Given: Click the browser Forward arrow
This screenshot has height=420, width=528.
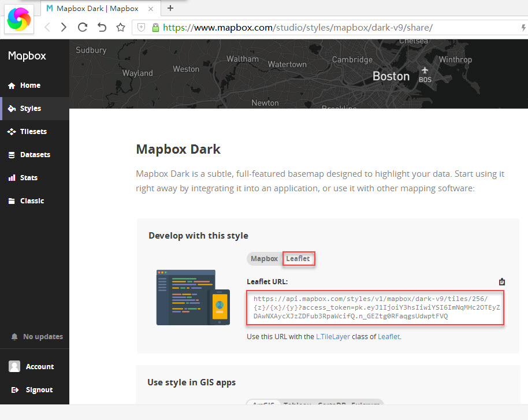Looking at the screenshot, I should click(64, 27).
